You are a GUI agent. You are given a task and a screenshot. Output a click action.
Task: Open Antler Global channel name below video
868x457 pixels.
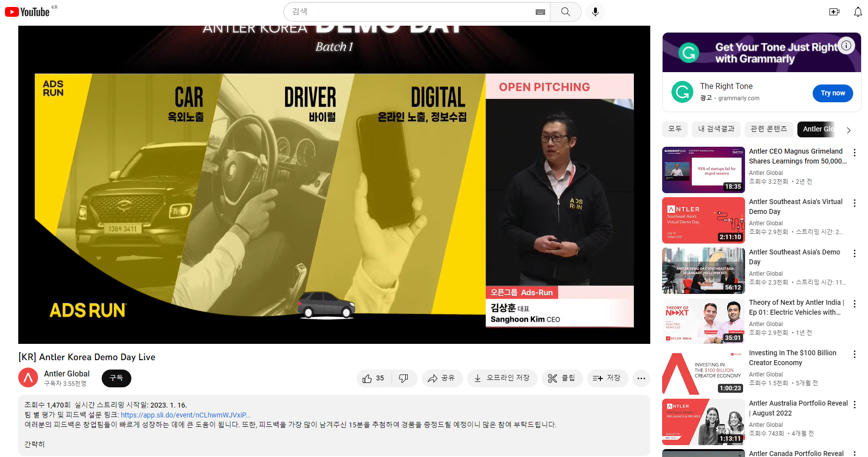click(67, 374)
